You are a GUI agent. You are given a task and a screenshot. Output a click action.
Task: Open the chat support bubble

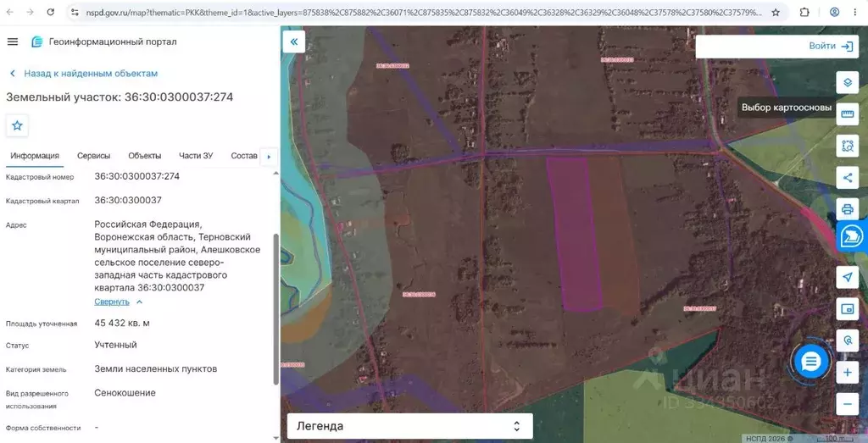pos(811,362)
